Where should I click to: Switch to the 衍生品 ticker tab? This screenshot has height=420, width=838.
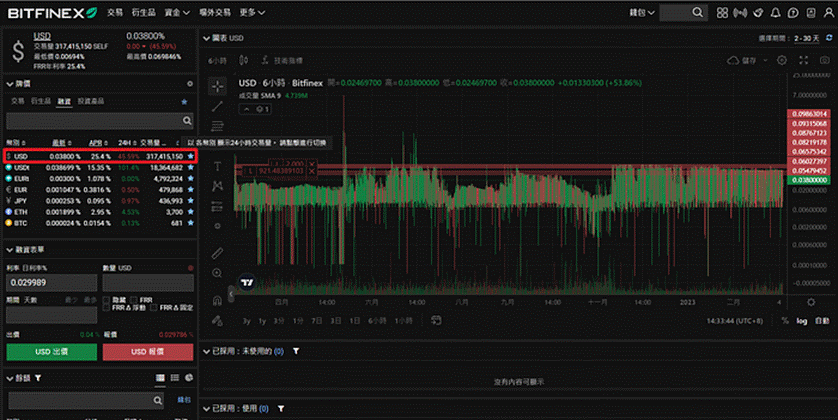point(41,101)
